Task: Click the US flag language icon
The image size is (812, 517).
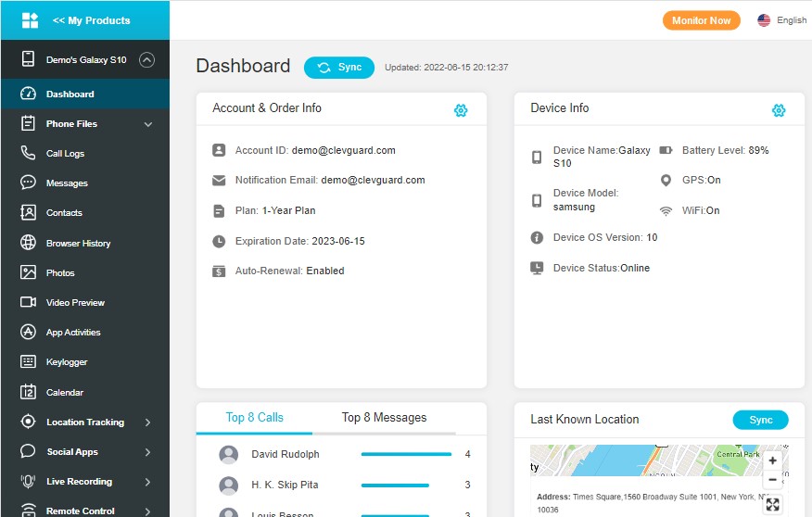Action: (x=764, y=20)
